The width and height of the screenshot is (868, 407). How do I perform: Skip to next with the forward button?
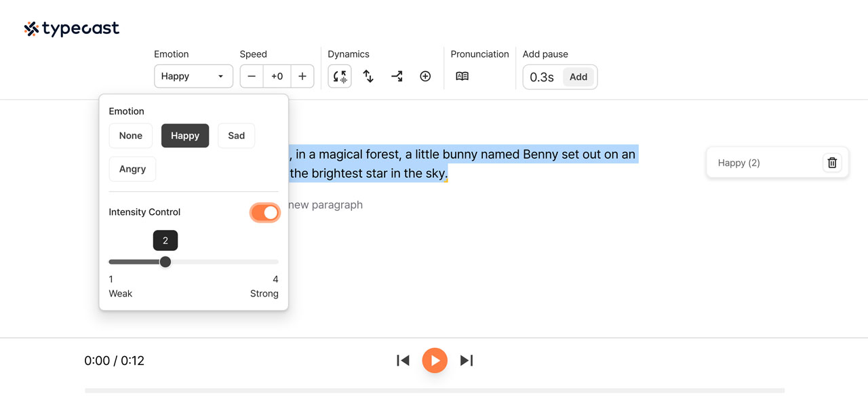pyautogui.click(x=467, y=360)
